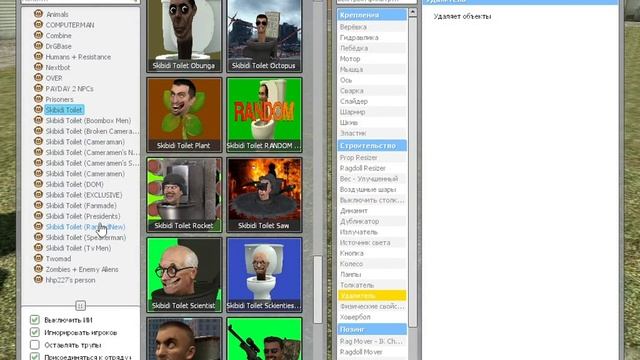Select the Верёвка tool
Image resolution: width=640 pixels, height=360 pixels.
(x=372, y=27)
